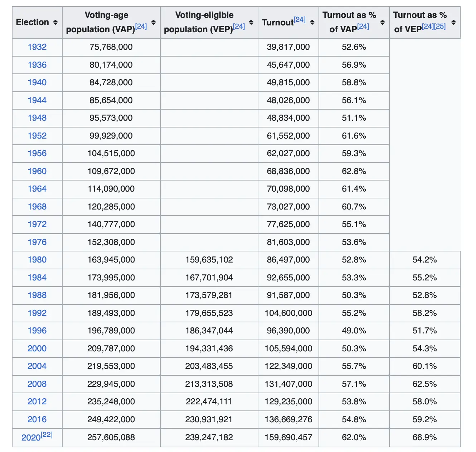Click the 2016 election link
The width and height of the screenshot is (476, 452).
click(x=37, y=419)
